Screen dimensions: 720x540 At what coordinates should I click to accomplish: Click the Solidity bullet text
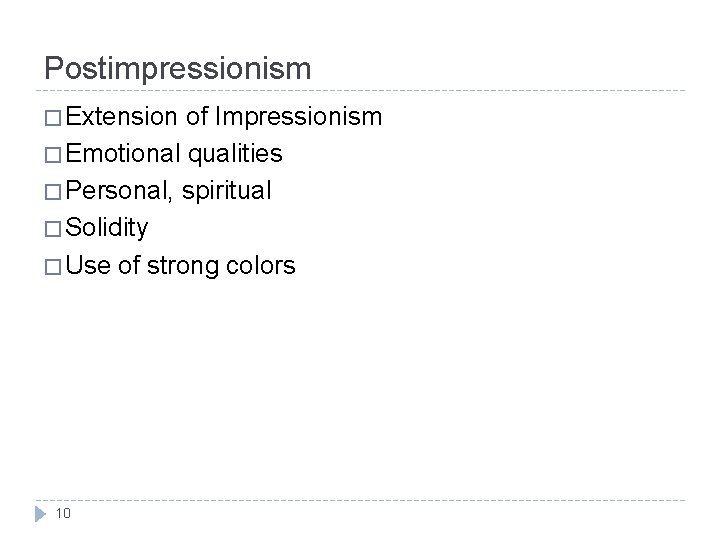tap(107, 228)
